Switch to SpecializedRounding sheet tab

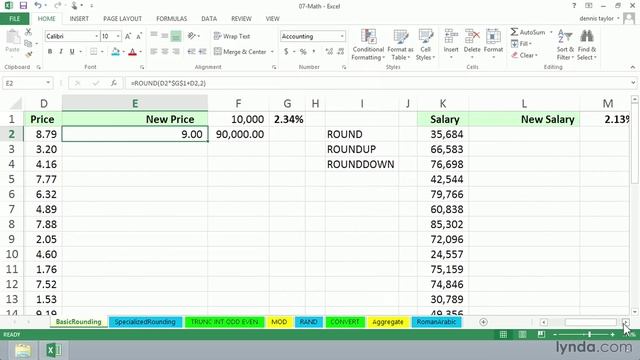click(145, 322)
